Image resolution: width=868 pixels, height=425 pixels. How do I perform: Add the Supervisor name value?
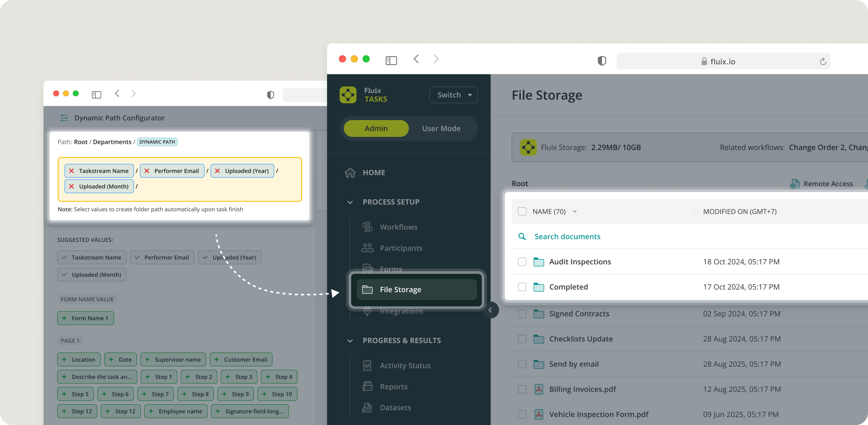click(x=173, y=360)
